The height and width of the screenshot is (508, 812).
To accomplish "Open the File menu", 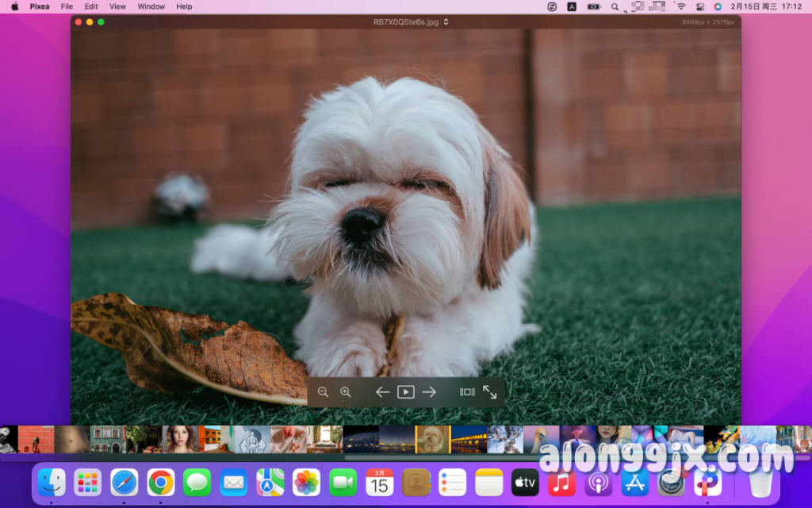I will (67, 6).
